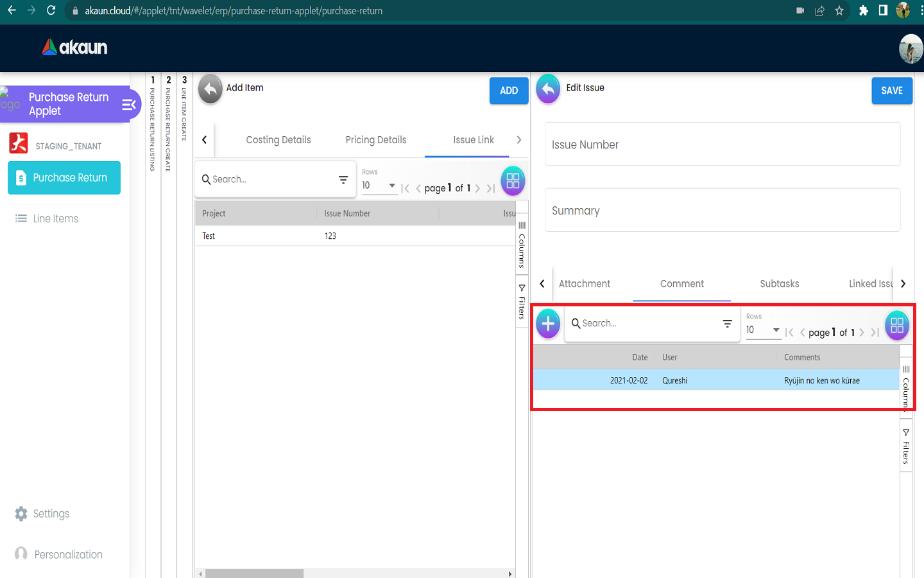Open Settings in the sidebar
924x578 pixels.
point(42,514)
